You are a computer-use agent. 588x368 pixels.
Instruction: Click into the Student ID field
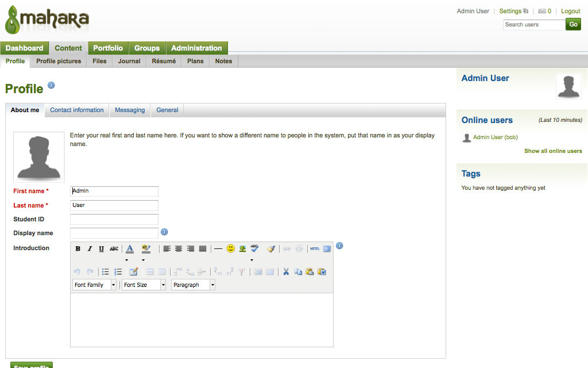tap(114, 219)
